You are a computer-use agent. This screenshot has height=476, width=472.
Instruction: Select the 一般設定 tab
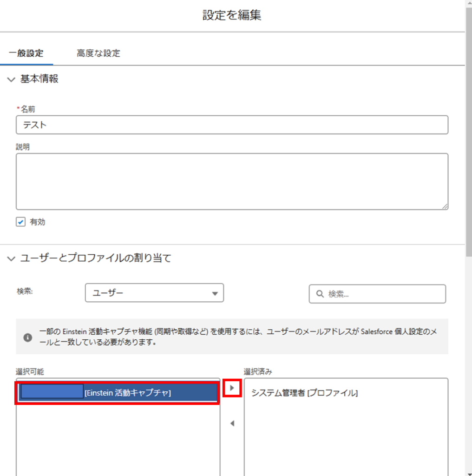click(26, 53)
